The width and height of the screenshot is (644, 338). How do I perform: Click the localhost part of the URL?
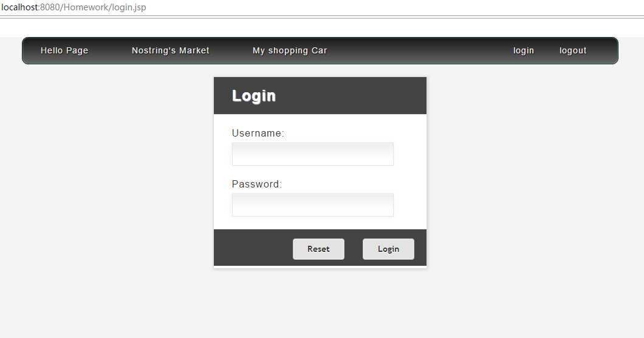click(x=19, y=7)
